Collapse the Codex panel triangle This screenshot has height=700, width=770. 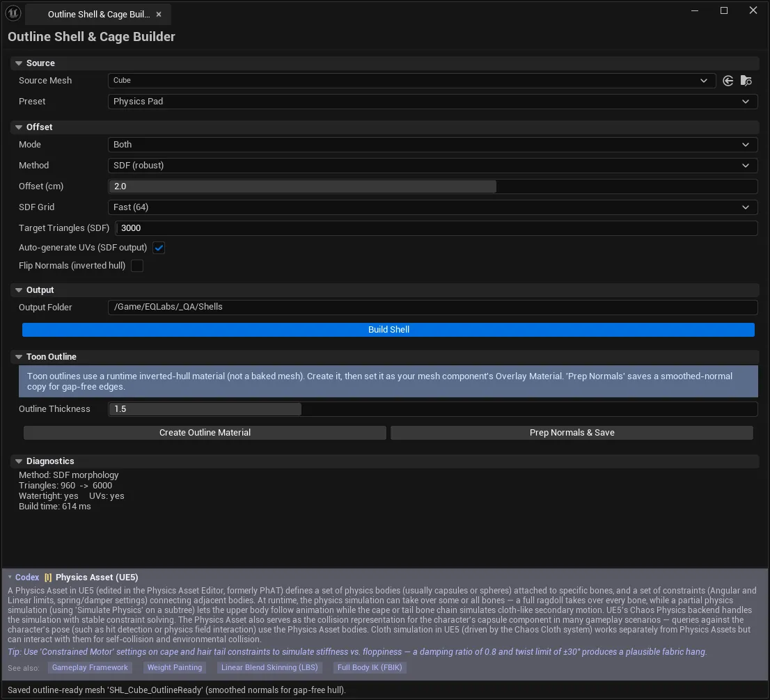(x=10, y=578)
